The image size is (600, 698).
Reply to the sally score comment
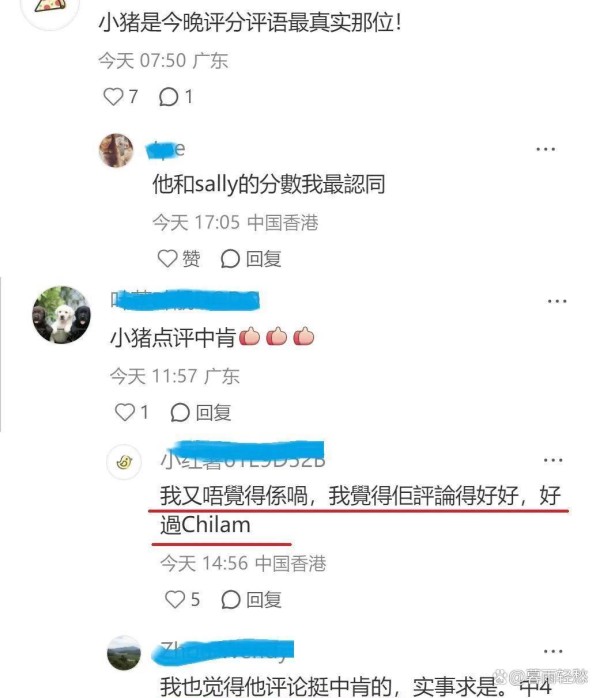pyautogui.click(x=251, y=259)
